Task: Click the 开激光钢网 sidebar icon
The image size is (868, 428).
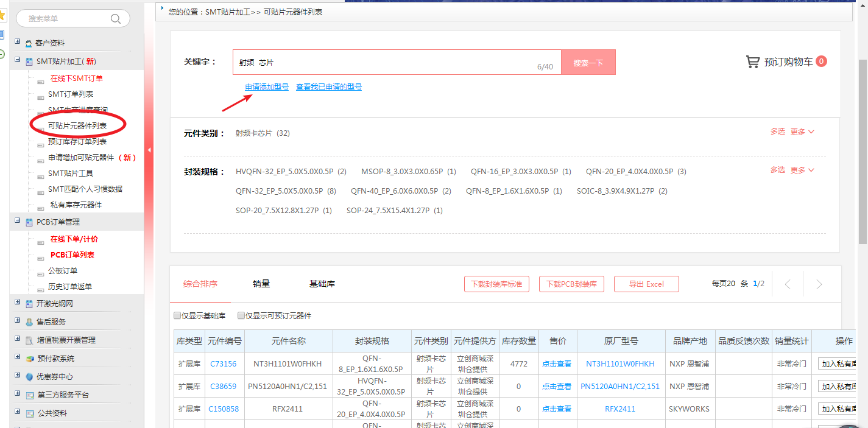Action: (29, 304)
